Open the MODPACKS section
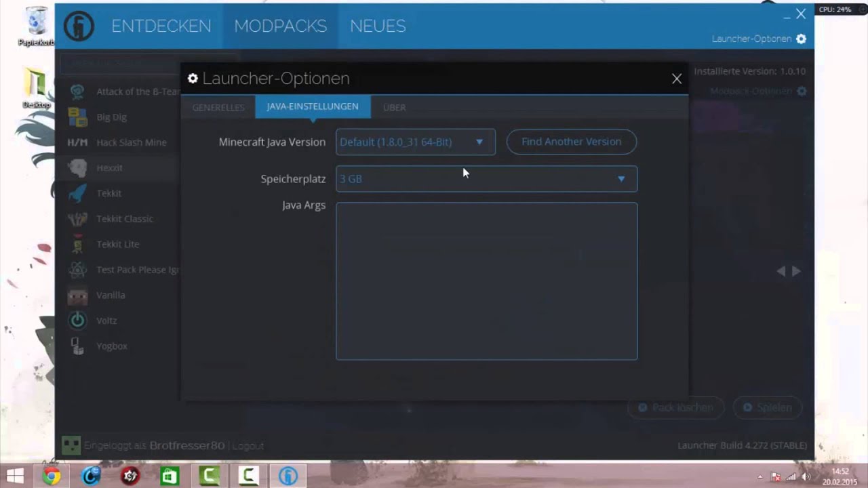 tap(281, 26)
